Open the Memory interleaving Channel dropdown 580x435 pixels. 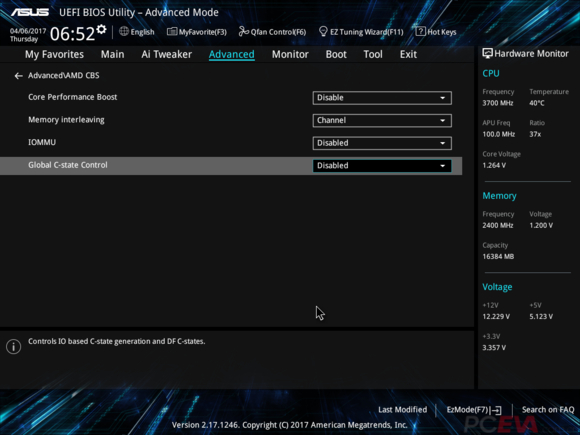[382, 120]
